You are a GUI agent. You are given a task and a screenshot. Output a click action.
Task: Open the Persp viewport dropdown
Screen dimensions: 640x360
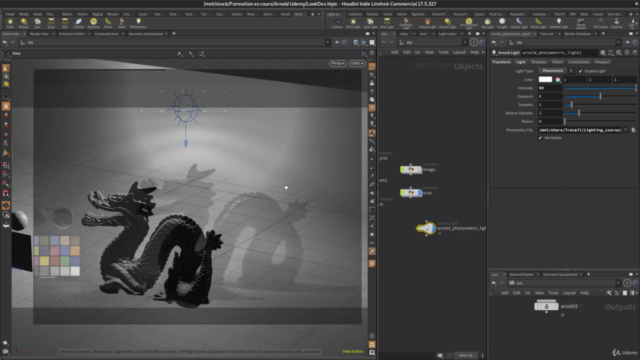pyautogui.click(x=338, y=63)
